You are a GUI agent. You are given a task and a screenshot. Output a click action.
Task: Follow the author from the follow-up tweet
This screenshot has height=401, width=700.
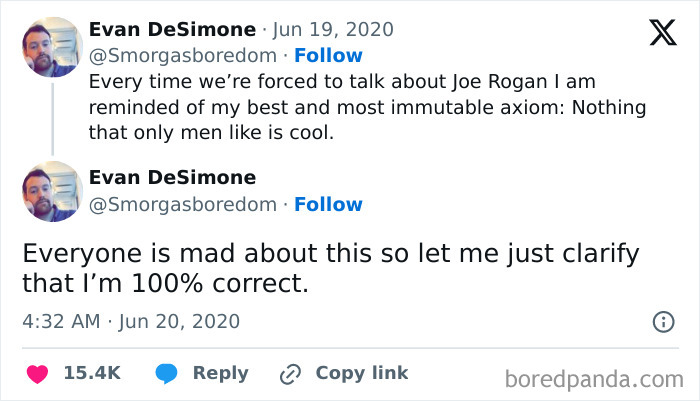coord(328,204)
